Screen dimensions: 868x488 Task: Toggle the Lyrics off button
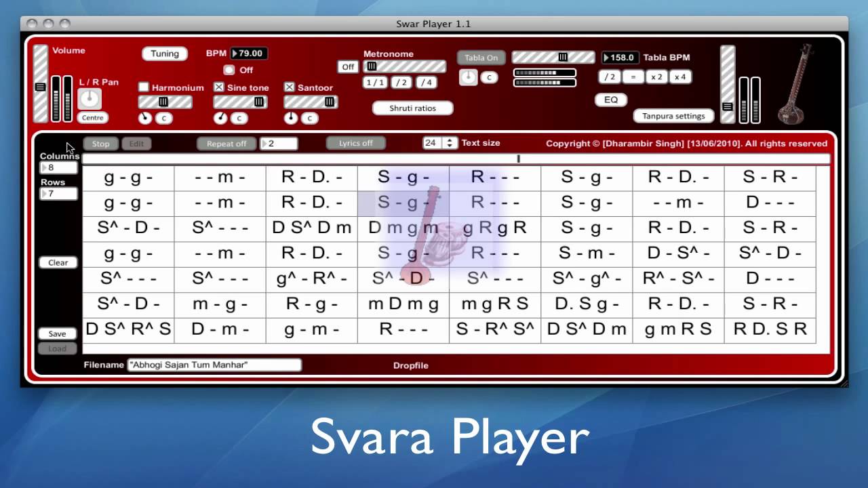356,143
